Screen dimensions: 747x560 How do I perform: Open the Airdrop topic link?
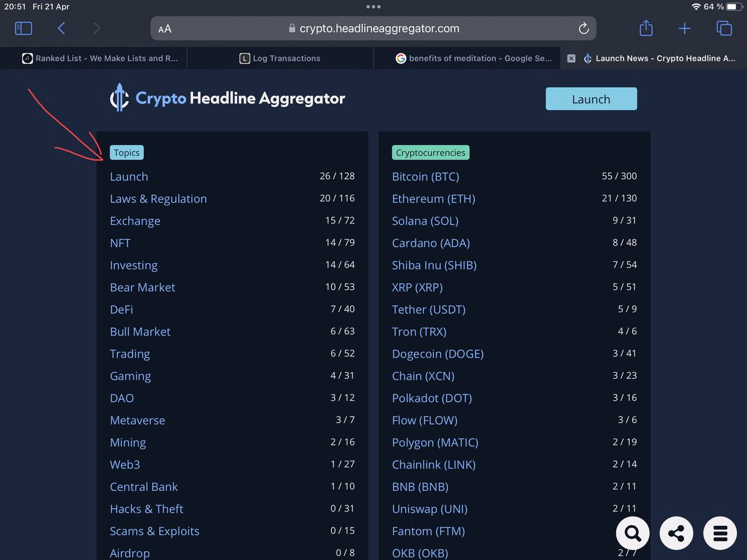pos(129,553)
